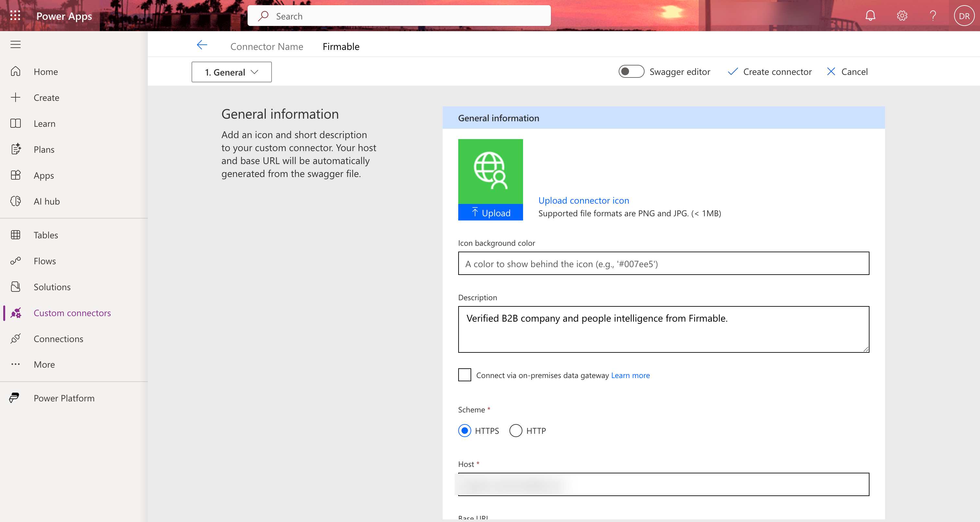Open settings gear icon
This screenshot has width=980, height=522.
pos(902,16)
